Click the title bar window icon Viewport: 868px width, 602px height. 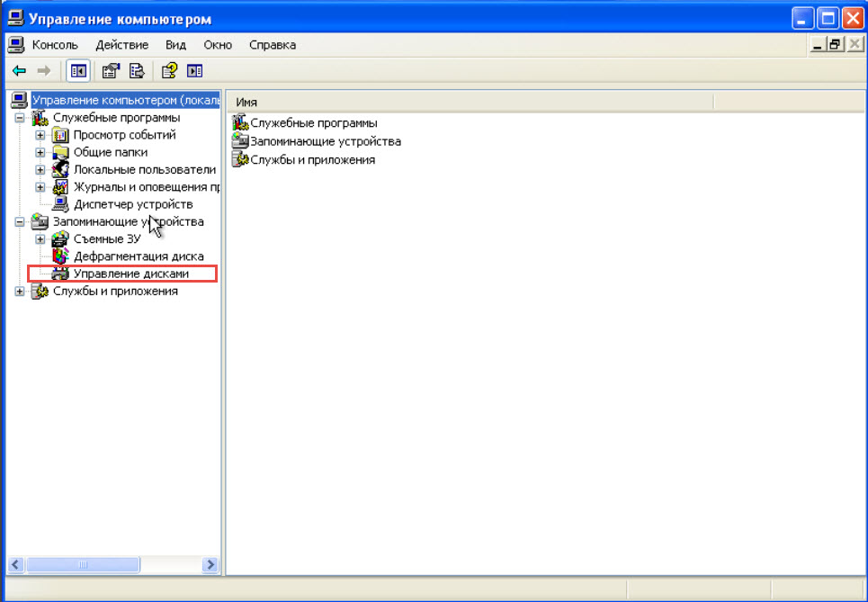(15, 18)
